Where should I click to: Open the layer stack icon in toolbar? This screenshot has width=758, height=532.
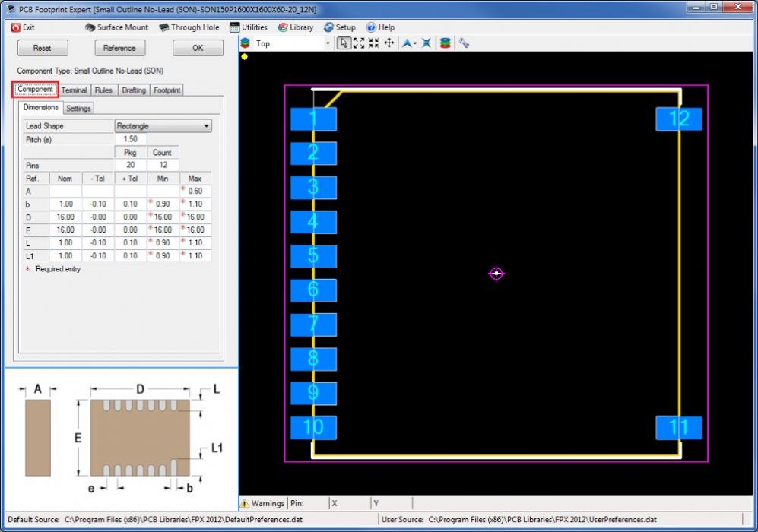tap(445, 43)
